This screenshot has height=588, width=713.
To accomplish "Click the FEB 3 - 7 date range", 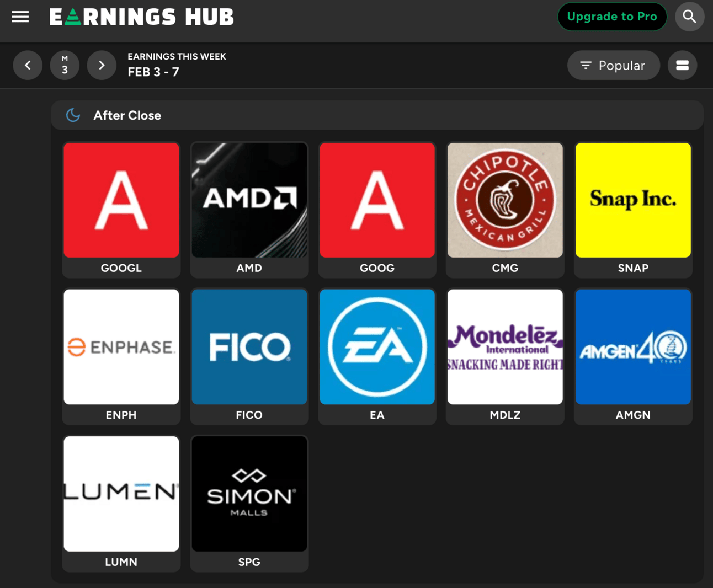I will click(153, 72).
